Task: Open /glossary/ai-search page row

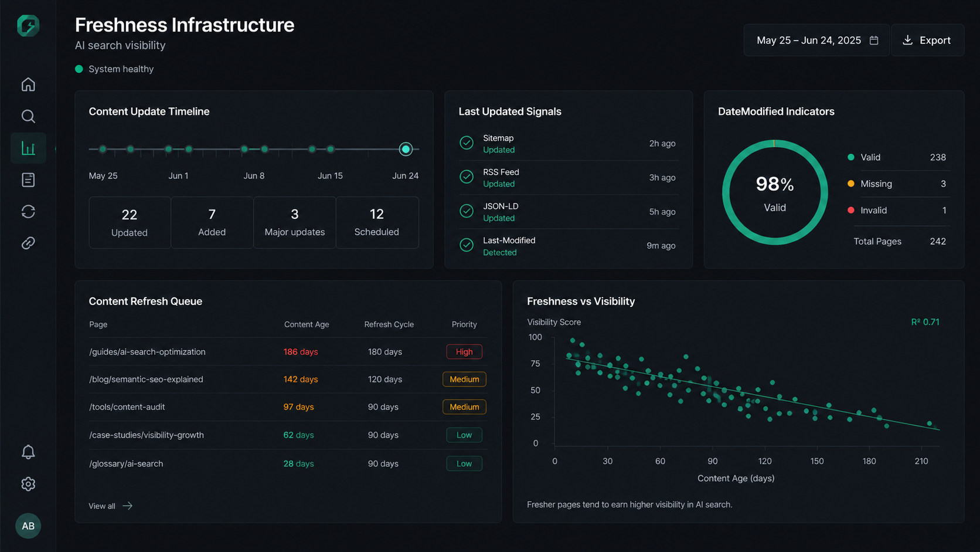Action: pos(288,463)
